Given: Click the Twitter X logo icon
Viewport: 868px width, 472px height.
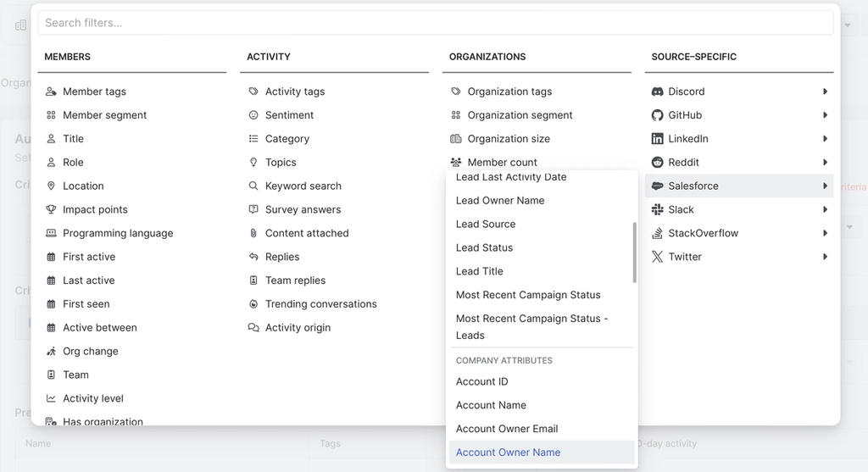Looking at the screenshot, I should [657, 257].
